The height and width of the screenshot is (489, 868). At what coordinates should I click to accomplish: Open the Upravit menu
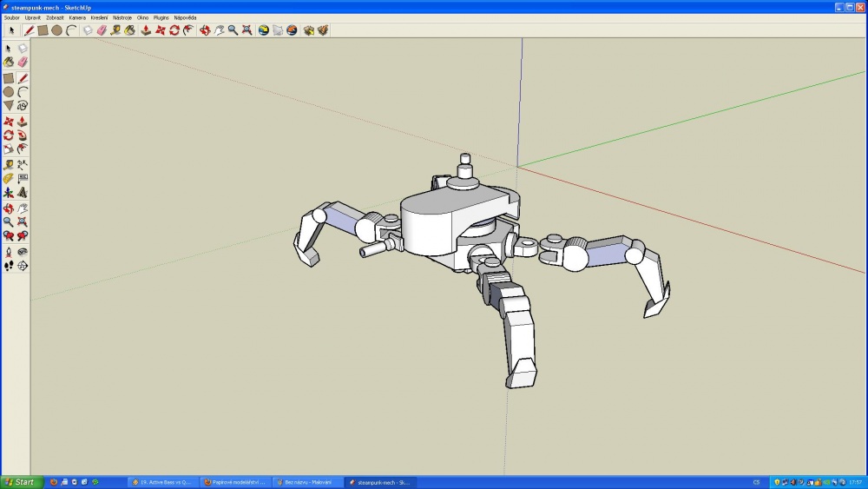[x=33, y=17]
